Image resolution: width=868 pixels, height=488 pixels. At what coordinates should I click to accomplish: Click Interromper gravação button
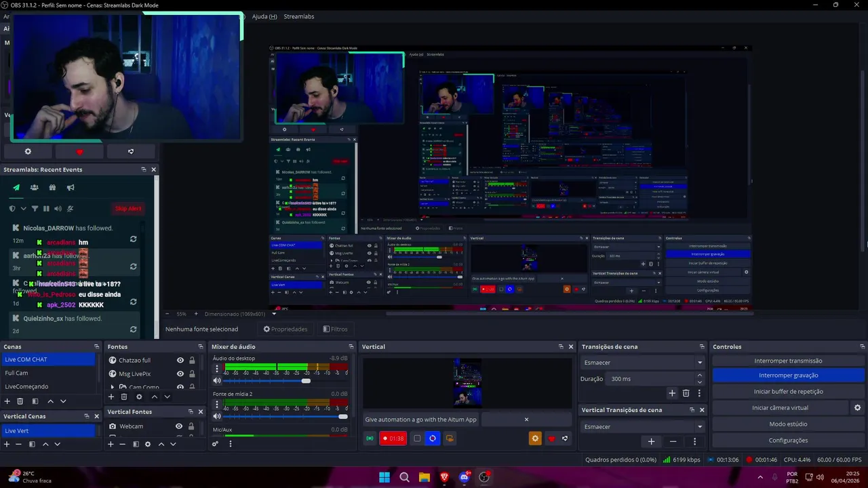tap(788, 375)
